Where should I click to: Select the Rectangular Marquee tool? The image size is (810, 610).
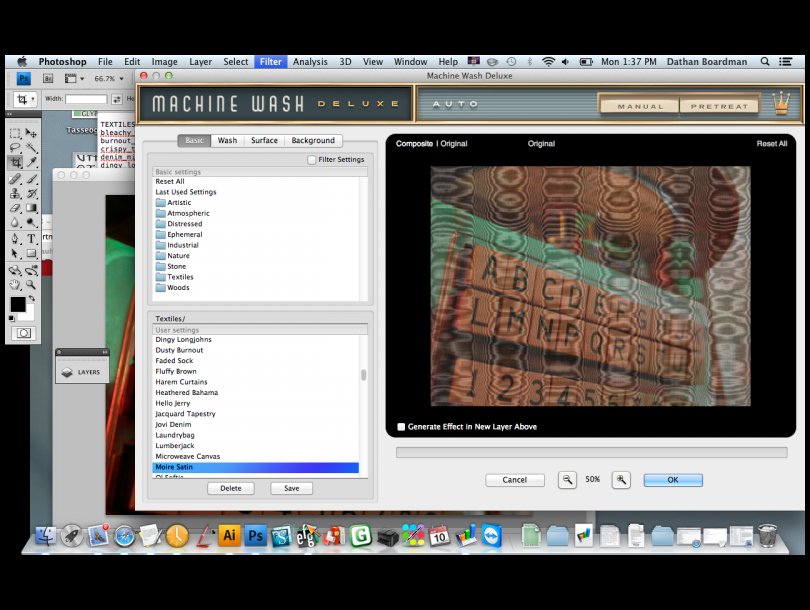pyautogui.click(x=15, y=133)
